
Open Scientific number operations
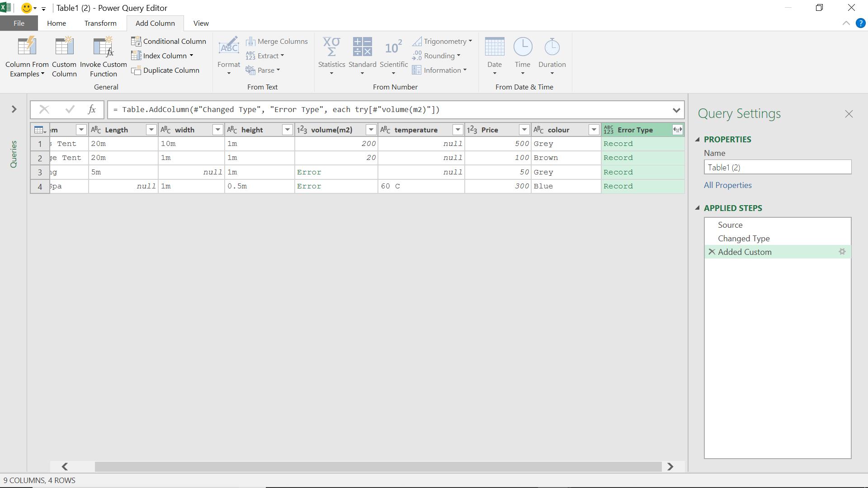click(393, 57)
